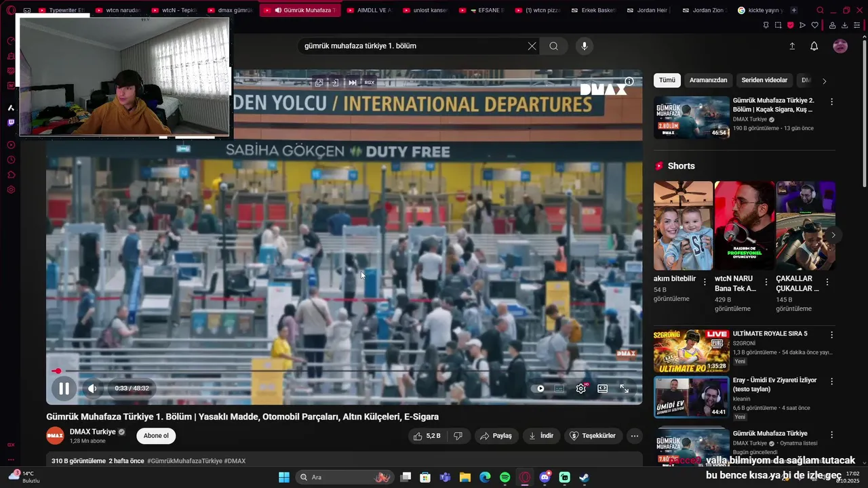The width and height of the screenshot is (868, 488).
Task: Open the YouTube upload/create icon
Action: tap(792, 46)
